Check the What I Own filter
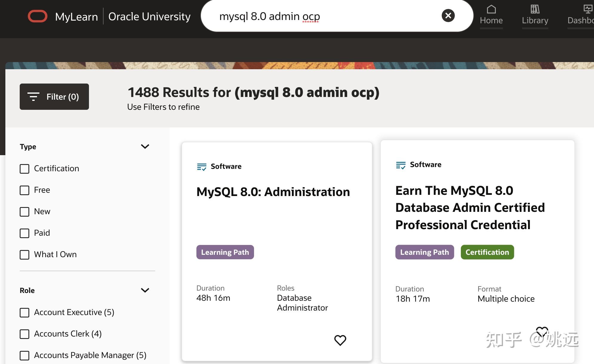The height and width of the screenshot is (364, 594). pyautogui.click(x=24, y=255)
